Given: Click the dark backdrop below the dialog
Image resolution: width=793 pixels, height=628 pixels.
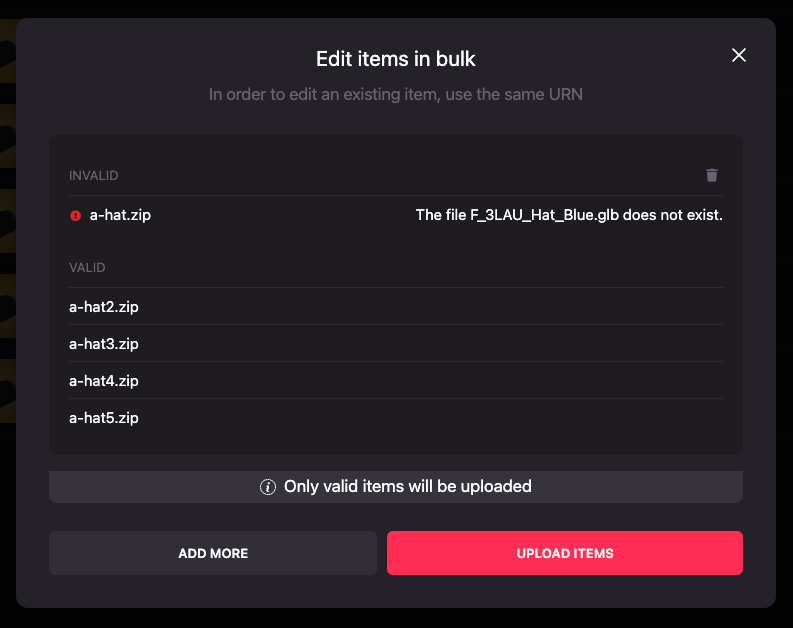Looking at the screenshot, I should pyautogui.click(x=396, y=618).
